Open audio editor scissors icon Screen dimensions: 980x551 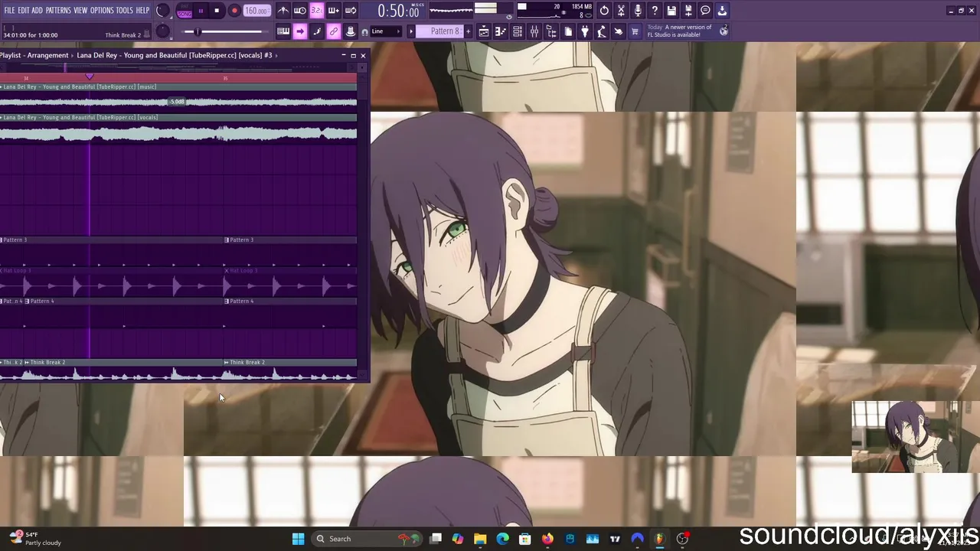click(x=621, y=11)
